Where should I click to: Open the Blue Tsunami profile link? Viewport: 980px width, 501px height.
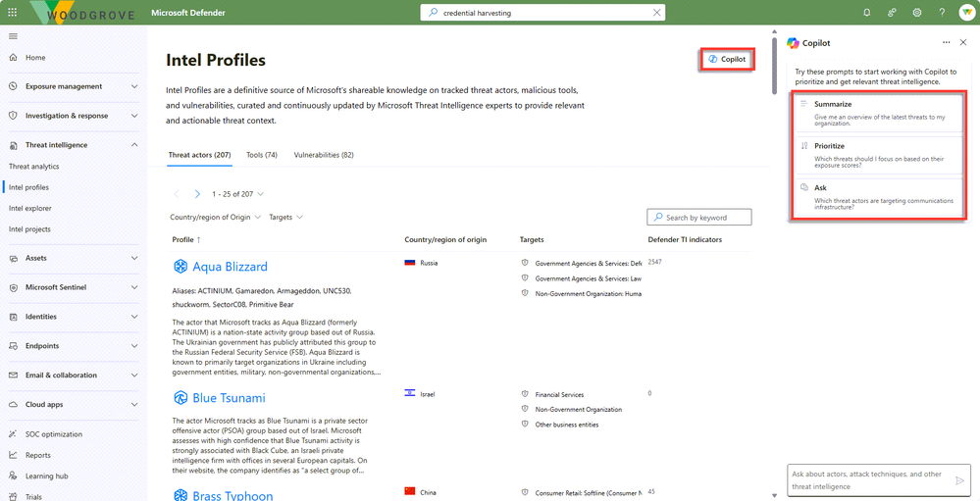(229, 398)
